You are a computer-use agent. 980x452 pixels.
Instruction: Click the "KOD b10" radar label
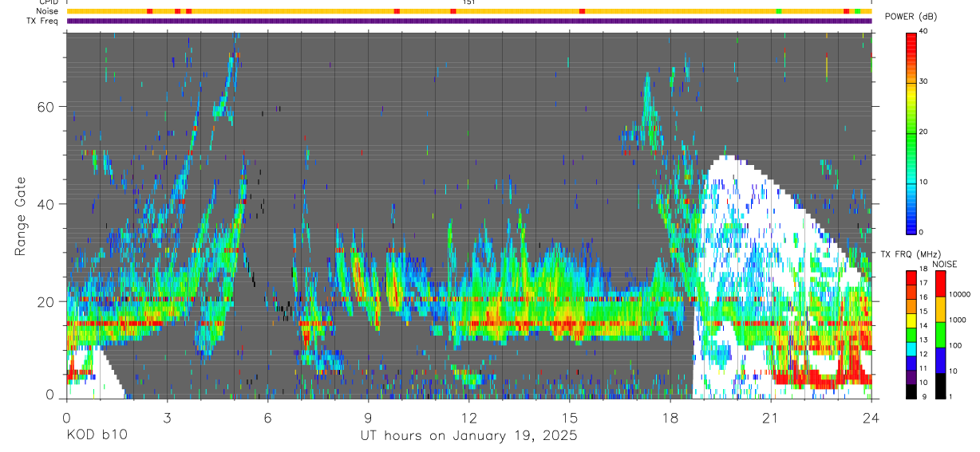96,436
